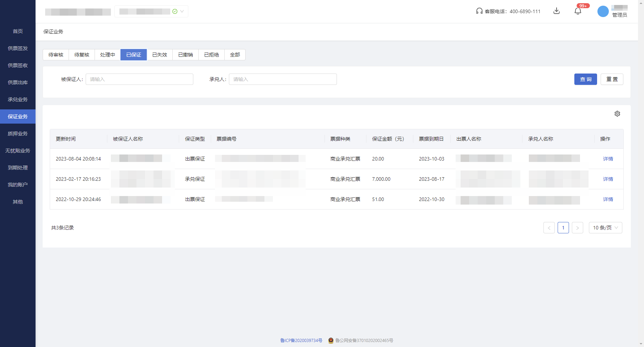Go to next page arrow
This screenshot has height=347, width=644.
tap(578, 228)
